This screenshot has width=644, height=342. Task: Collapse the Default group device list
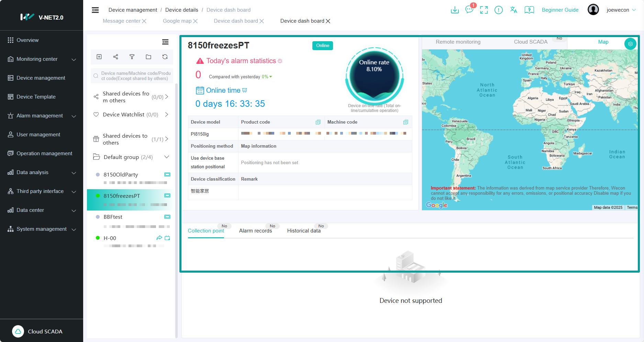[x=167, y=157]
